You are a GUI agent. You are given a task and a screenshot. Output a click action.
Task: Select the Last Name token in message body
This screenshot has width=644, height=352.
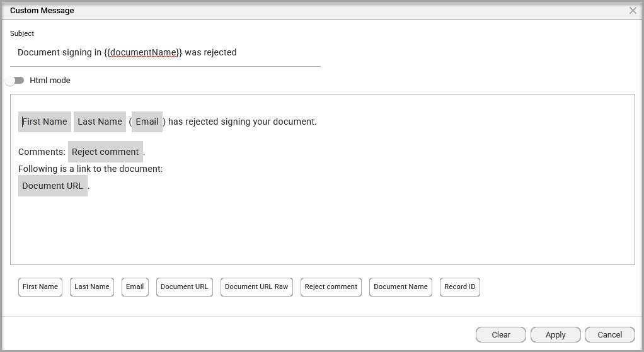[100, 122]
